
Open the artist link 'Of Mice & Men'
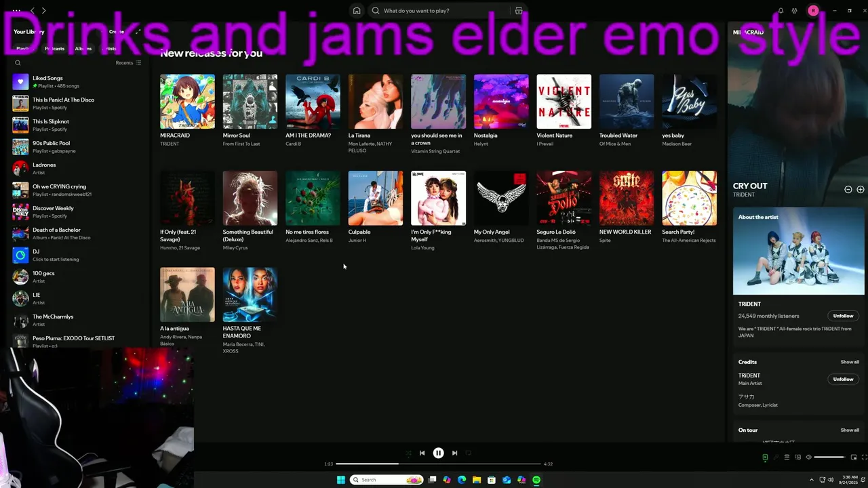(x=614, y=144)
